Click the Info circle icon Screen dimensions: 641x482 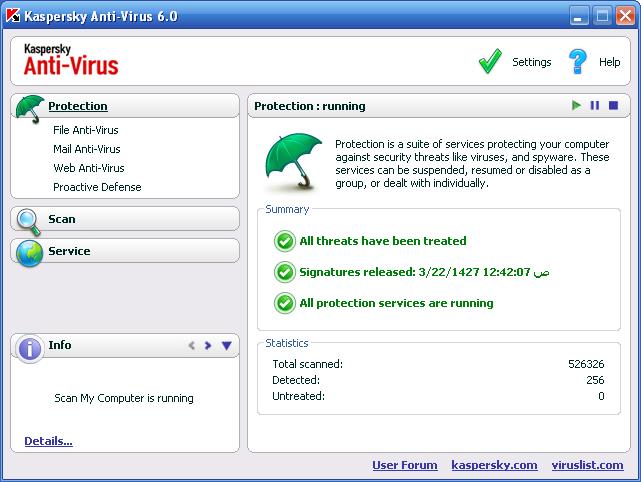[29, 349]
